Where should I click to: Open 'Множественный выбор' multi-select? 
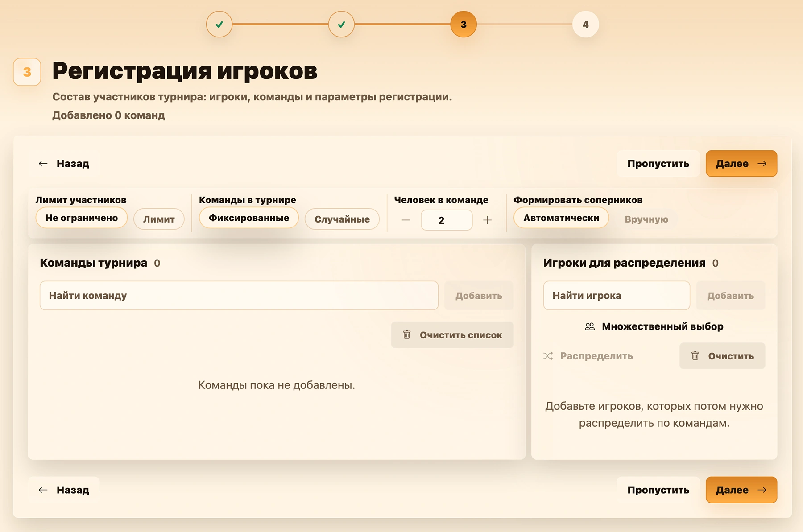(x=654, y=326)
